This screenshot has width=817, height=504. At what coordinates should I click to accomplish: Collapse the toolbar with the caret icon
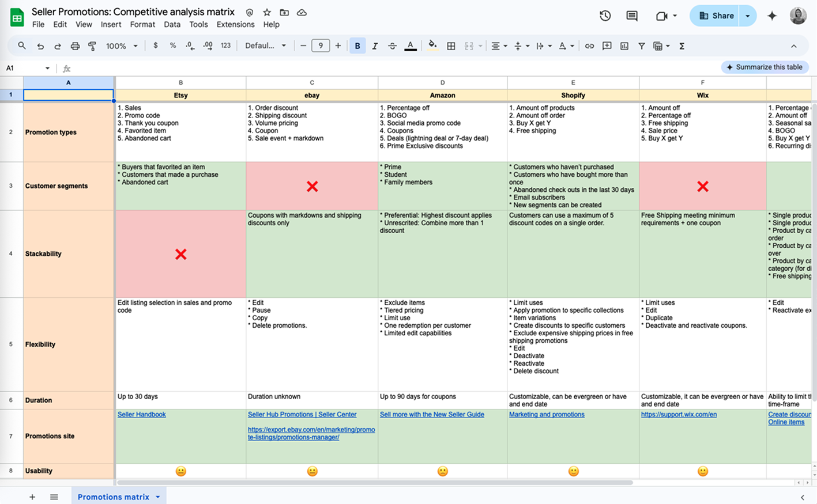793,46
